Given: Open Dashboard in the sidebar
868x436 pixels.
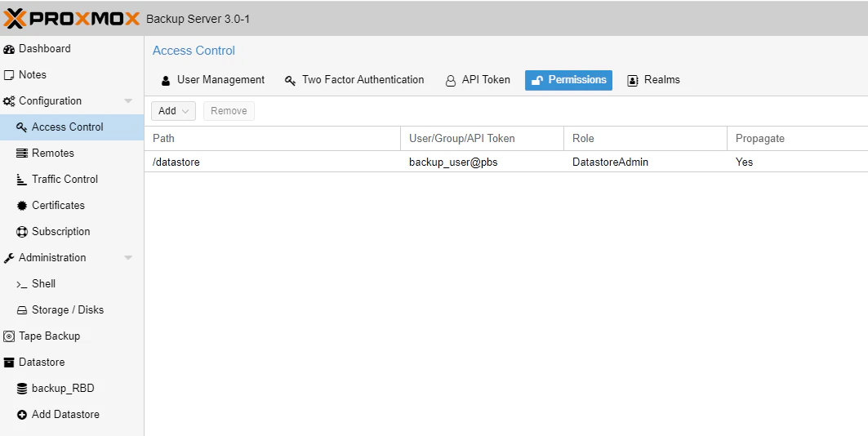Looking at the screenshot, I should point(72,49).
